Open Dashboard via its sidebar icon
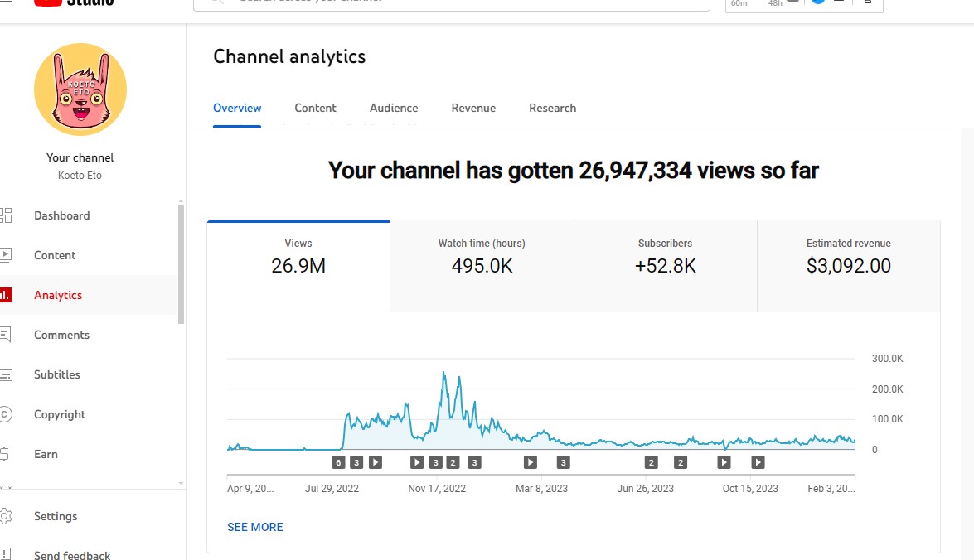Image resolution: width=974 pixels, height=560 pixels. (x=6, y=215)
